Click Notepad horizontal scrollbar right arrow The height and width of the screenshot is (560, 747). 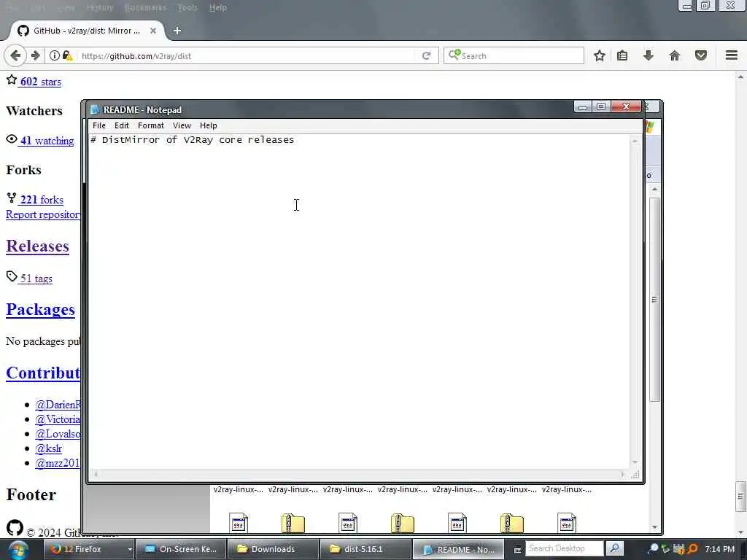[622, 474]
